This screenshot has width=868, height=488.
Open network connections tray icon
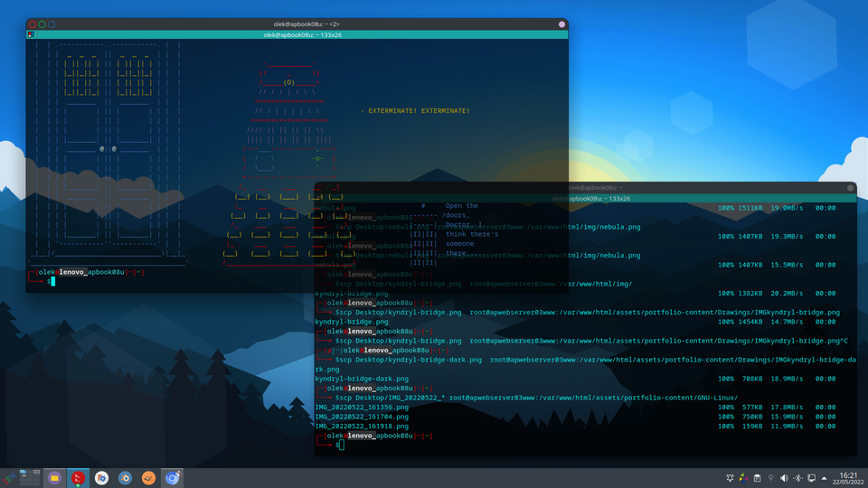pyautogui.click(x=812, y=478)
